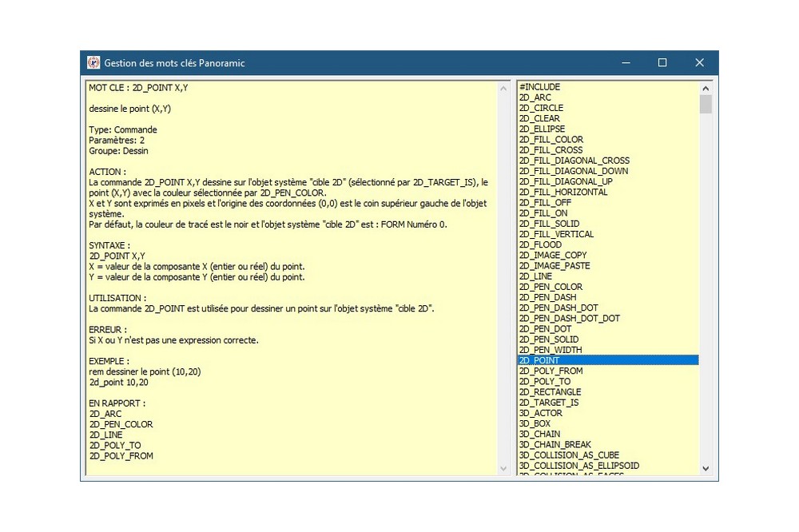The height and width of the screenshot is (532, 799).
Task: Click the 'MOT CLE : 2D_POINT X,Y' heading
Action: [x=138, y=88]
